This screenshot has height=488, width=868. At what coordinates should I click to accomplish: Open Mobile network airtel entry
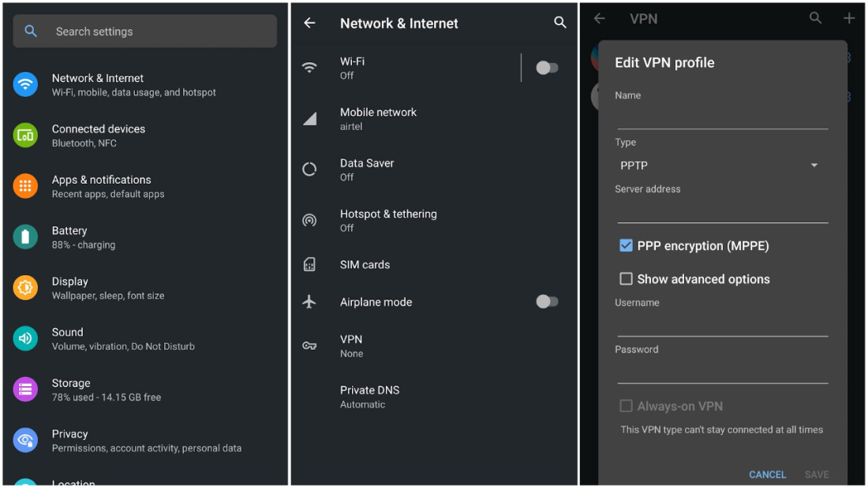point(434,118)
